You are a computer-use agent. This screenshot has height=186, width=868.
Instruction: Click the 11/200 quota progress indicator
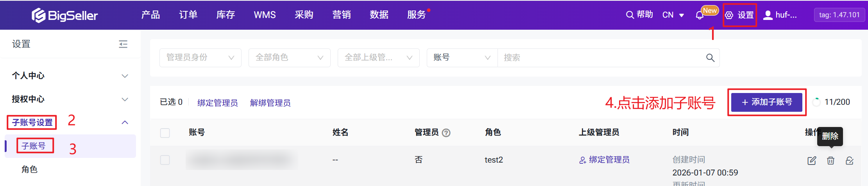[816, 102]
